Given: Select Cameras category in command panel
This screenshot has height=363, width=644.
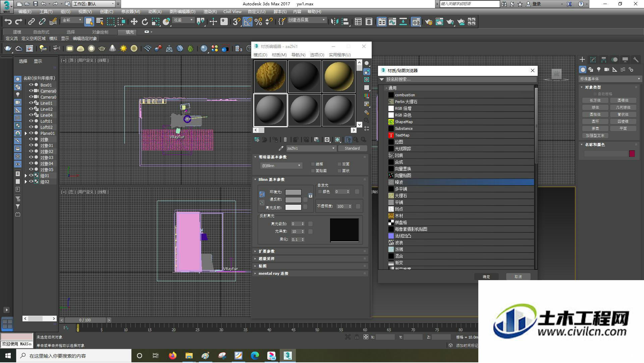Looking at the screenshot, I should [x=607, y=69].
